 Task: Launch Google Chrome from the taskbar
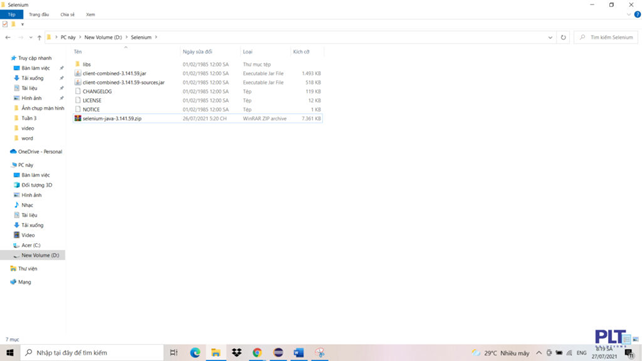coord(257,352)
